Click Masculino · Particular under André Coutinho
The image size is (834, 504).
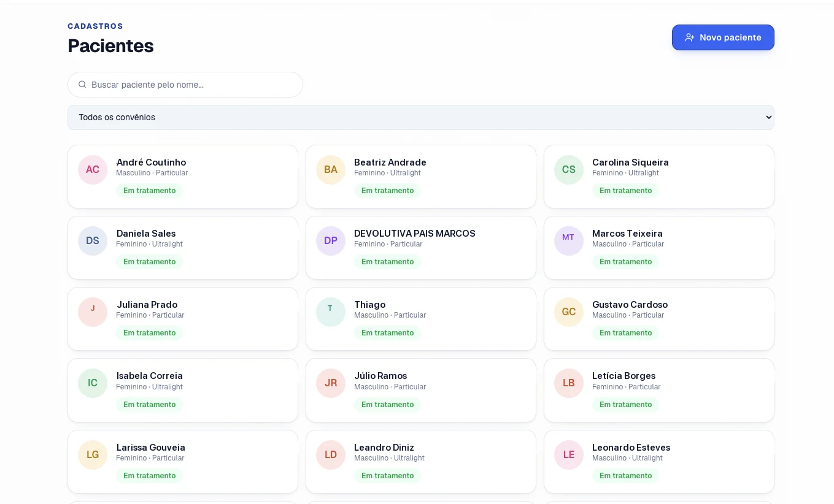[x=152, y=173]
